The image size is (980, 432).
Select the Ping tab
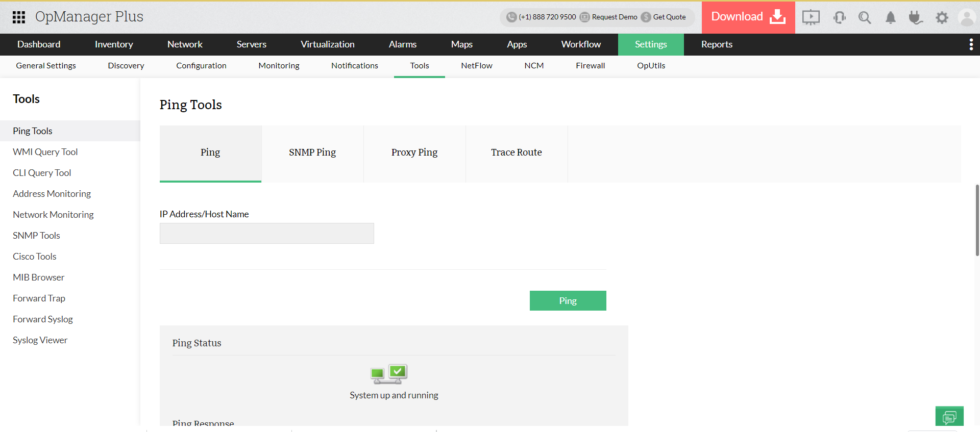point(210,154)
